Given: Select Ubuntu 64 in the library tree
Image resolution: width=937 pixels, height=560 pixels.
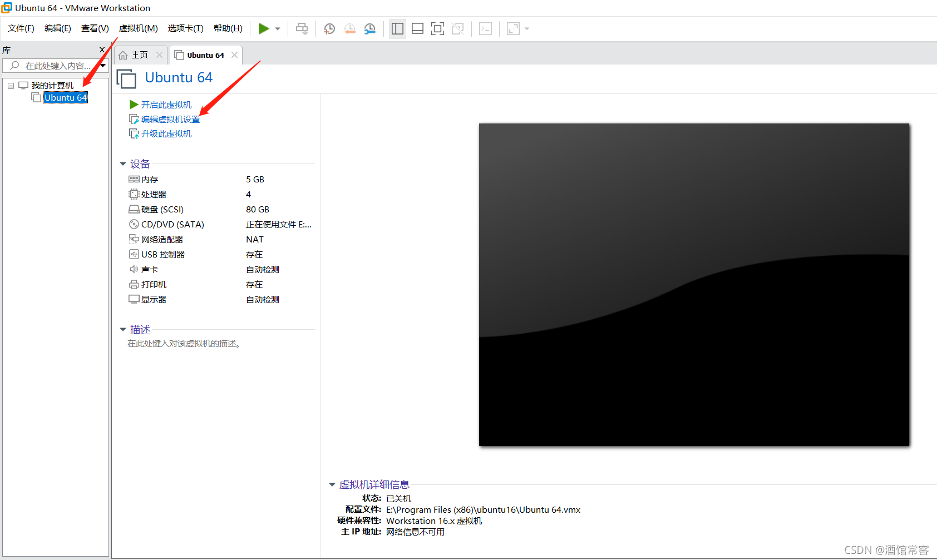Looking at the screenshot, I should pyautogui.click(x=66, y=97).
